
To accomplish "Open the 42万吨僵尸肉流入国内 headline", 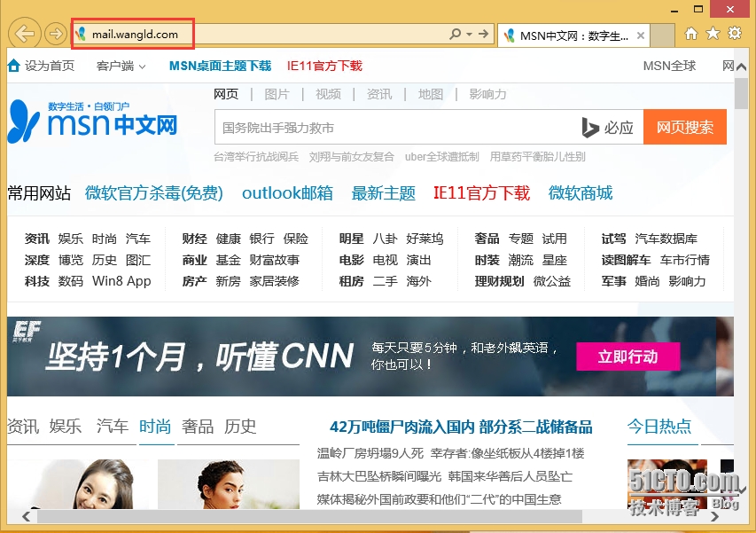I will coord(461,427).
